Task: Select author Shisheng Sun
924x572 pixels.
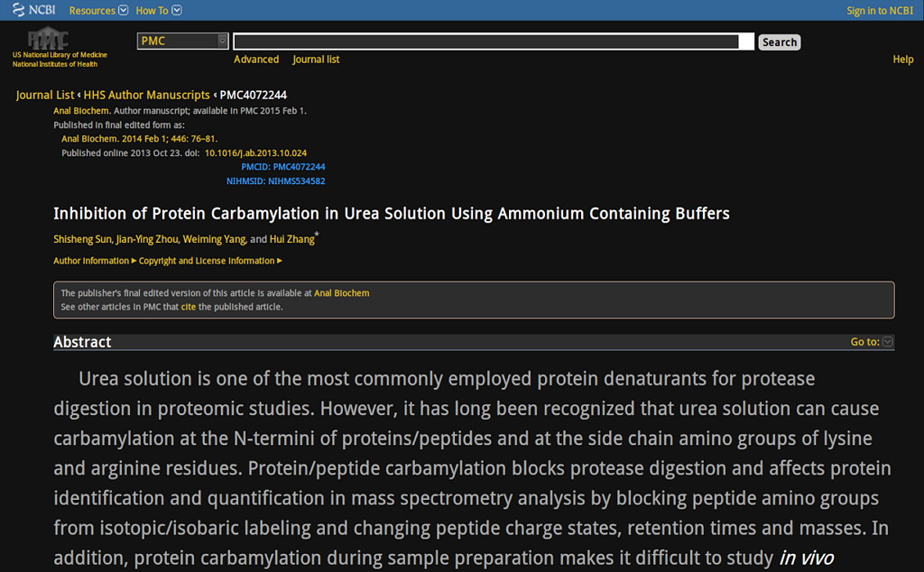Action: point(84,239)
